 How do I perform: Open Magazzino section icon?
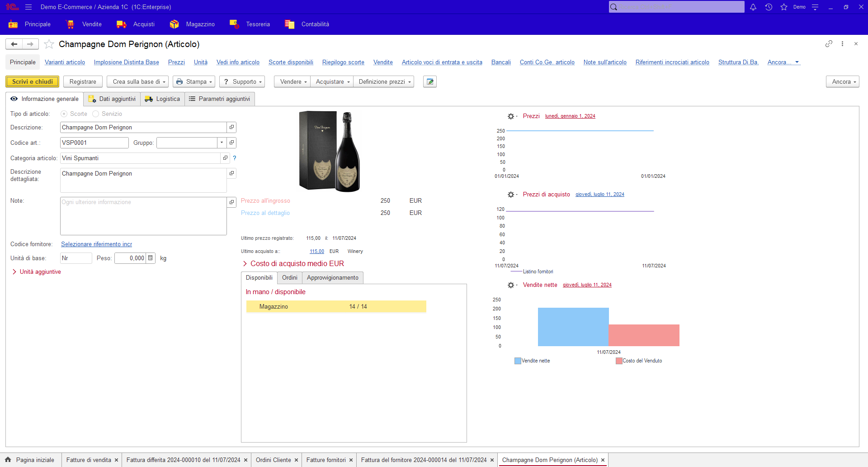174,24
